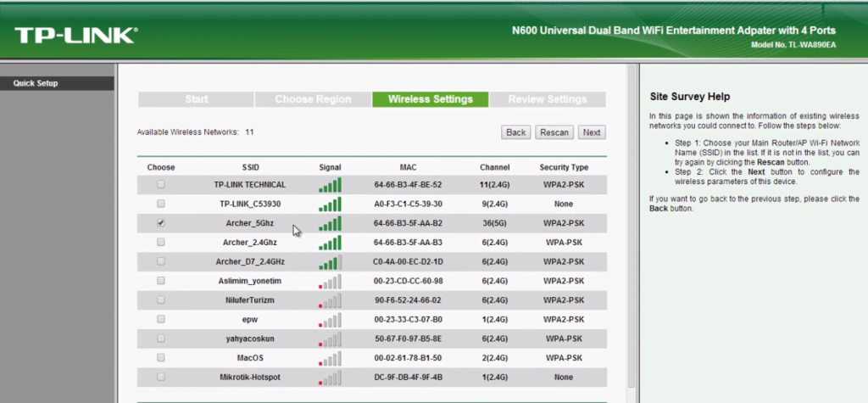The height and width of the screenshot is (403, 868).
Task: Click the Back button
Action: [x=515, y=132]
